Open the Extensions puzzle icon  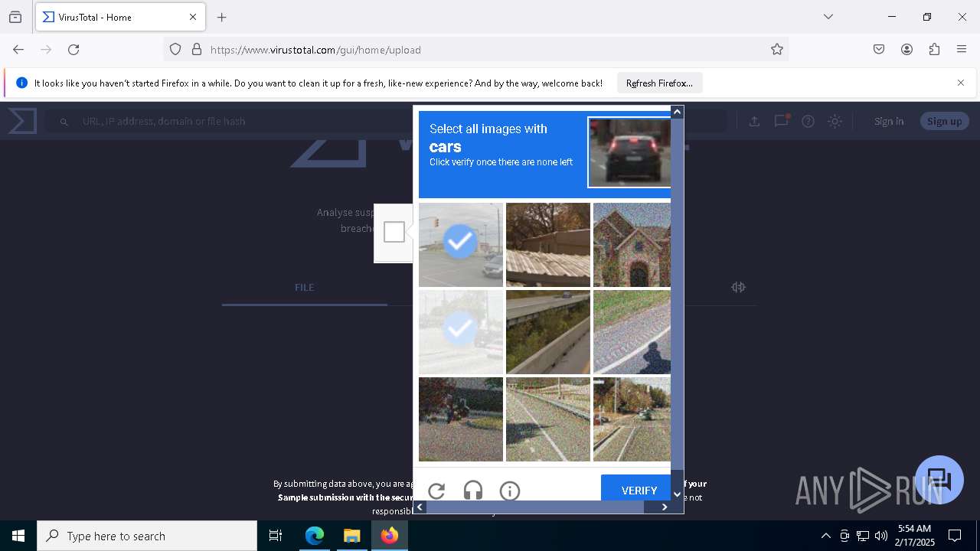tap(934, 50)
